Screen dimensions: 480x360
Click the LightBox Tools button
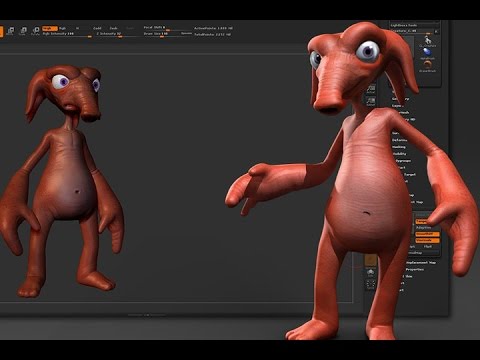click(x=404, y=25)
